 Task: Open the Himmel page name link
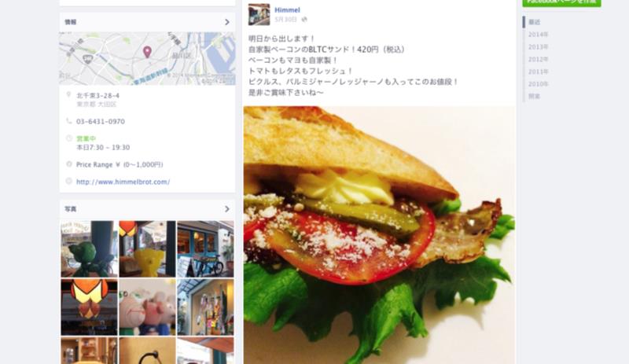[x=287, y=10]
